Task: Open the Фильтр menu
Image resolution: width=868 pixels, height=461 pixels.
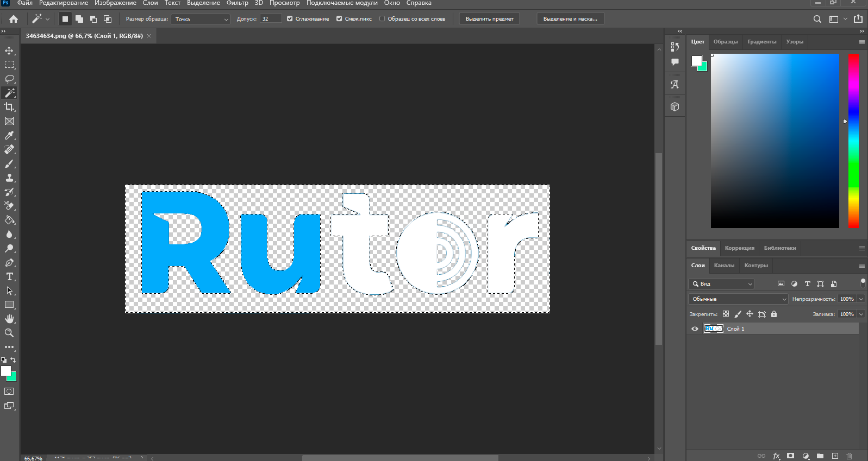Action: [237, 3]
